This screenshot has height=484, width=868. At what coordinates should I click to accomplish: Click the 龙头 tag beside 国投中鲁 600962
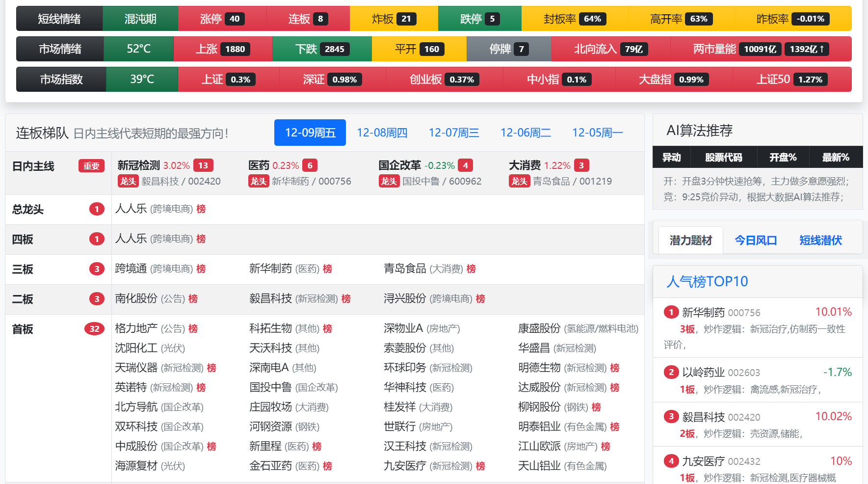[x=389, y=181]
